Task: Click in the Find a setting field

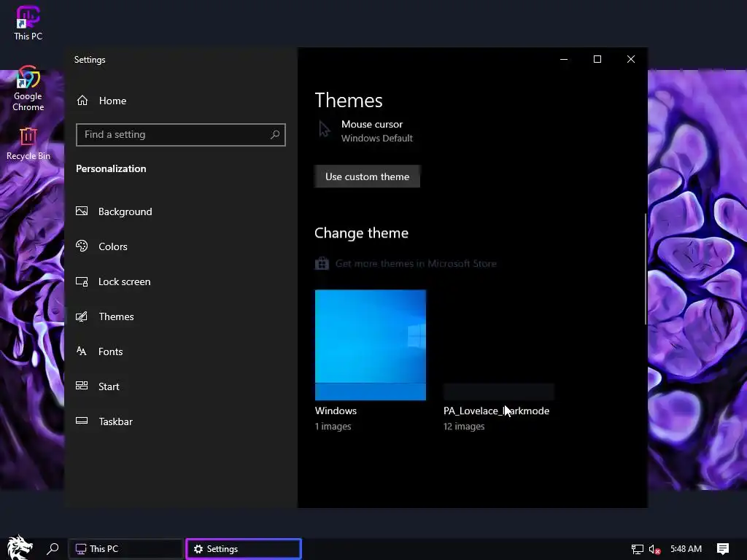Action: pyautogui.click(x=181, y=135)
